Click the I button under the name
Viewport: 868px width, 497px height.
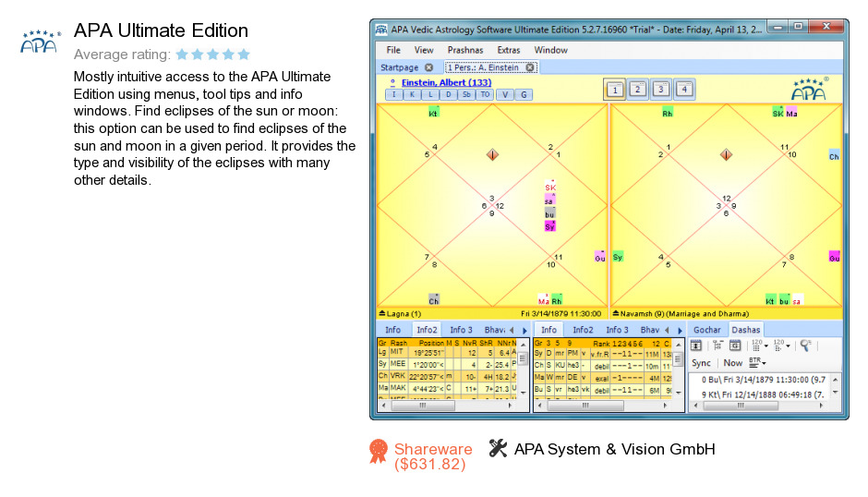pyautogui.click(x=393, y=95)
